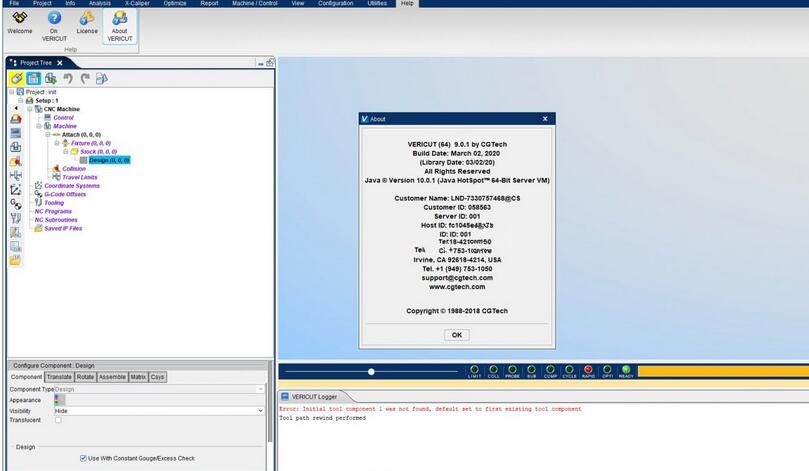The width and height of the screenshot is (809, 471).
Task: Click the tooling icon in the left sidebar
Action: pos(15,219)
